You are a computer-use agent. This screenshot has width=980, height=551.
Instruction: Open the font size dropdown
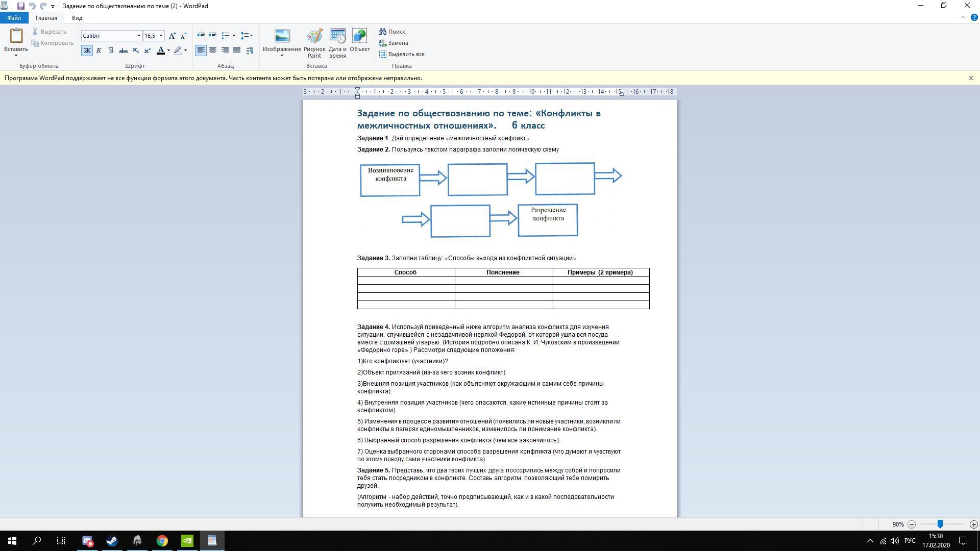pos(161,36)
